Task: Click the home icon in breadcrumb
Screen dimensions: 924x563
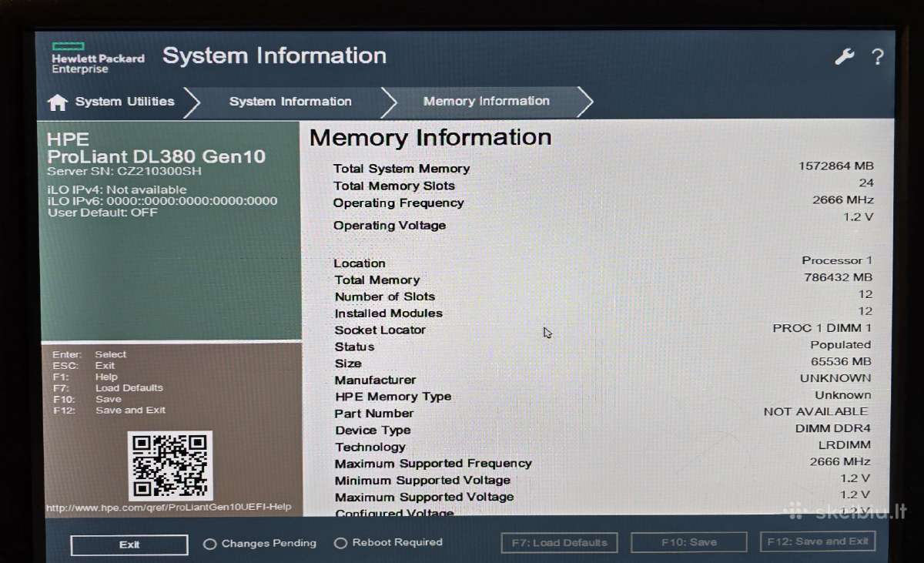Action: [57, 102]
